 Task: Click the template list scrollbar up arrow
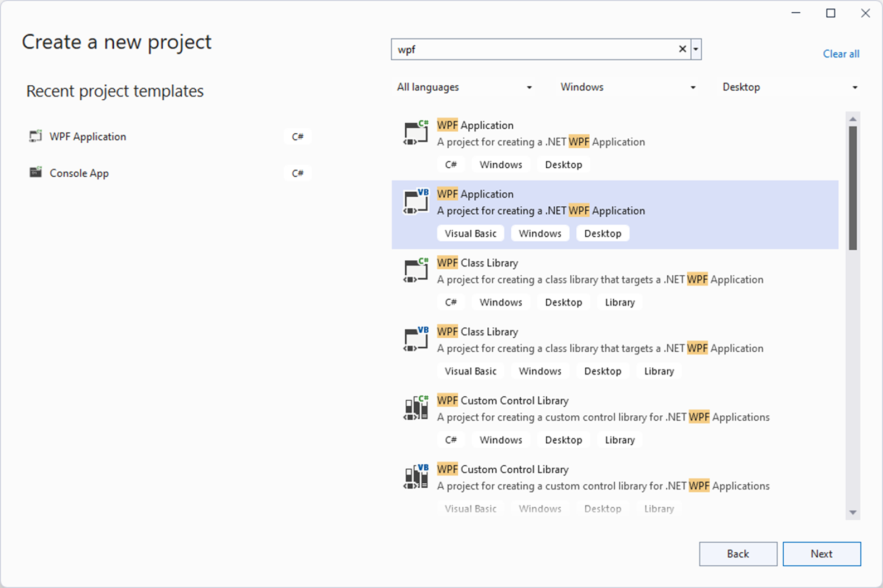click(x=852, y=119)
